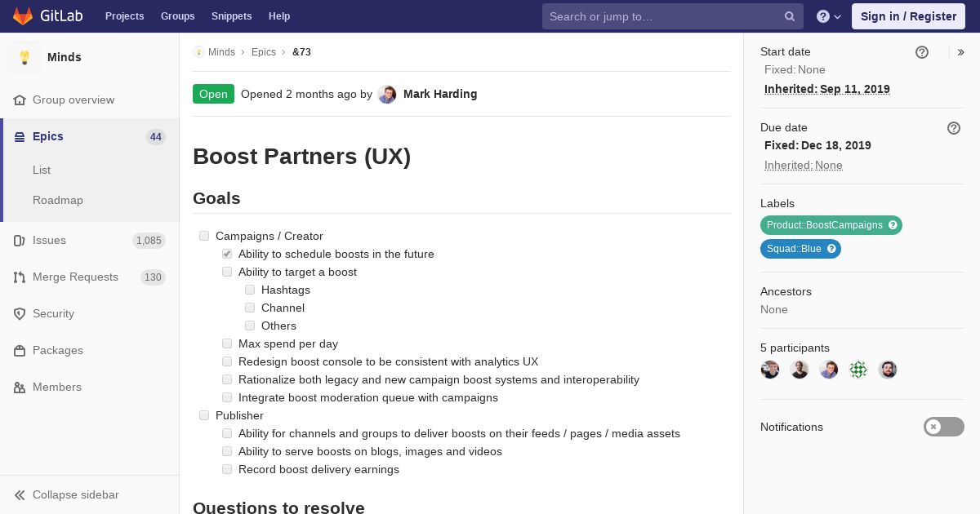
Task: Open the Help question mark menu
Action: (x=829, y=16)
